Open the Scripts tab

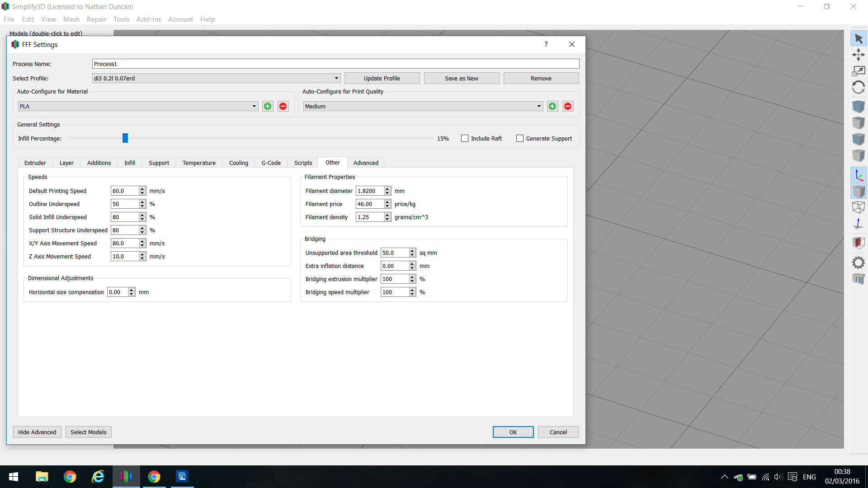[x=303, y=163]
